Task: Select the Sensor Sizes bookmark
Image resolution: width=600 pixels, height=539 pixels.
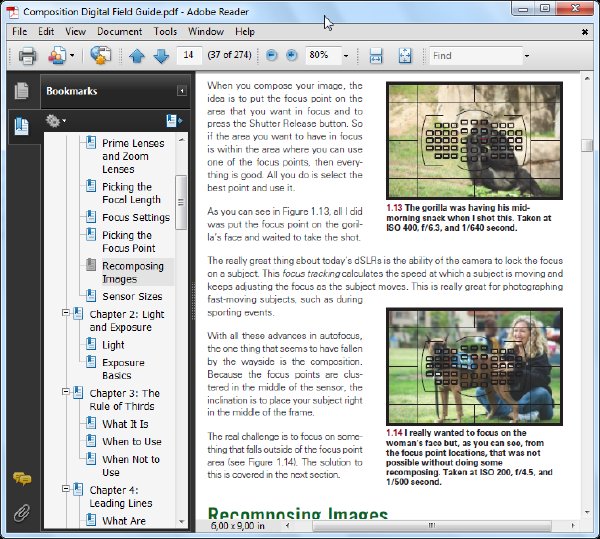Action: (132, 296)
